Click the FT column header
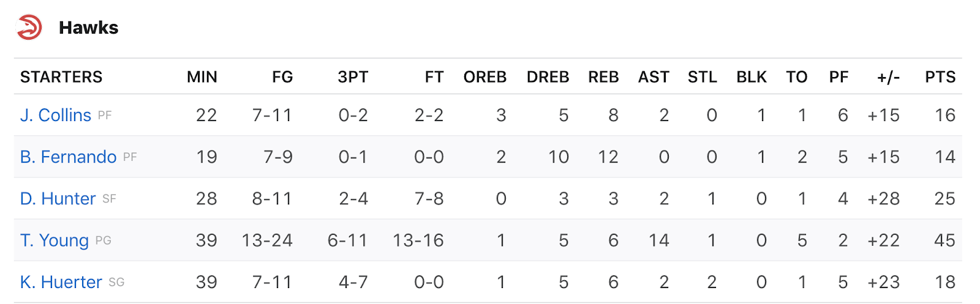Image resolution: width=980 pixels, height=304 pixels. (434, 77)
